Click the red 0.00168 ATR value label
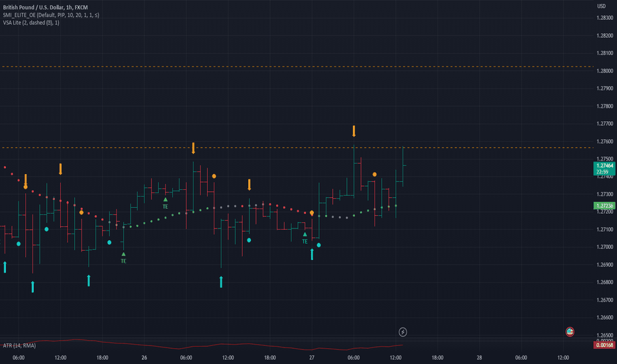The height and width of the screenshot is (364, 617). pyautogui.click(x=604, y=345)
